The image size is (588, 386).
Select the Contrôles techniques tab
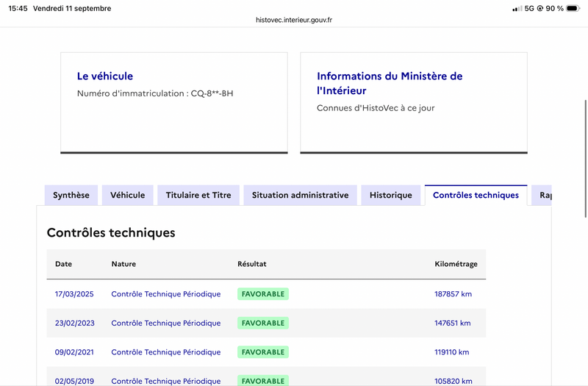(x=476, y=195)
